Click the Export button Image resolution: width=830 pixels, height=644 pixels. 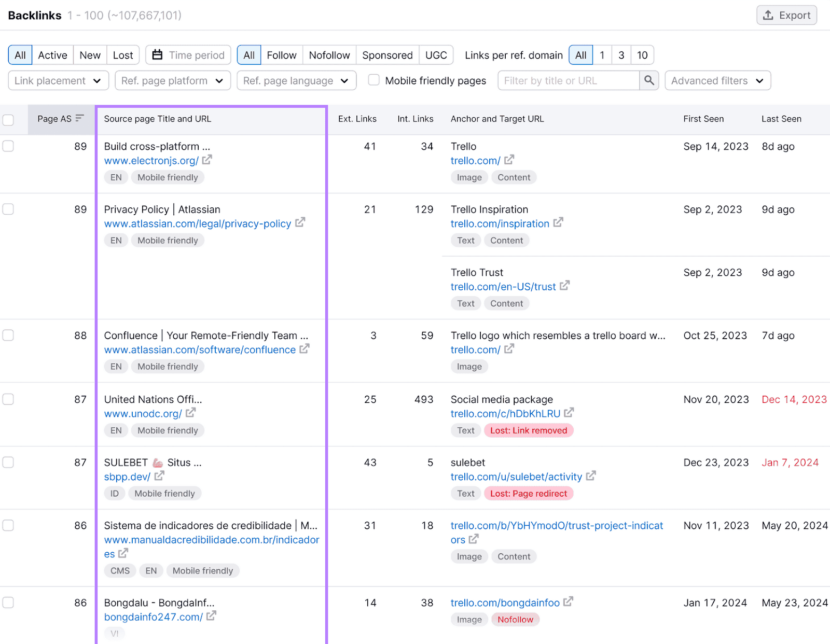pyautogui.click(x=786, y=15)
